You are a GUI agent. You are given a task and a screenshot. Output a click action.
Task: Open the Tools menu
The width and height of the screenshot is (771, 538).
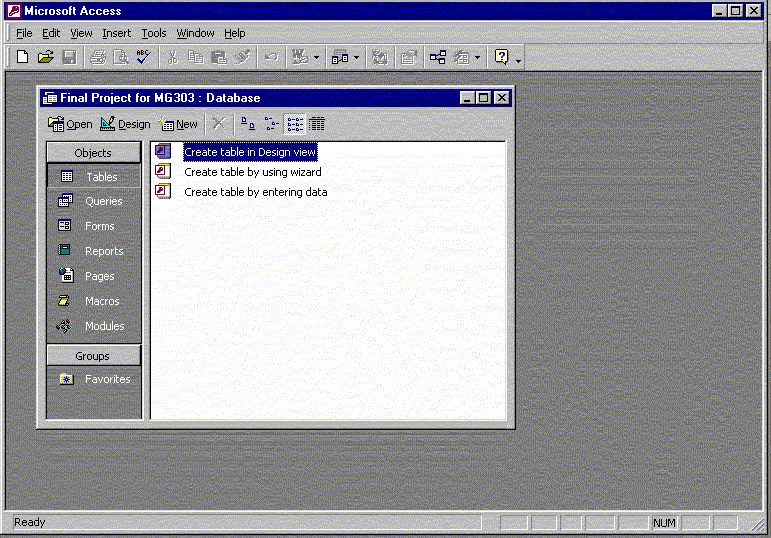(153, 33)
